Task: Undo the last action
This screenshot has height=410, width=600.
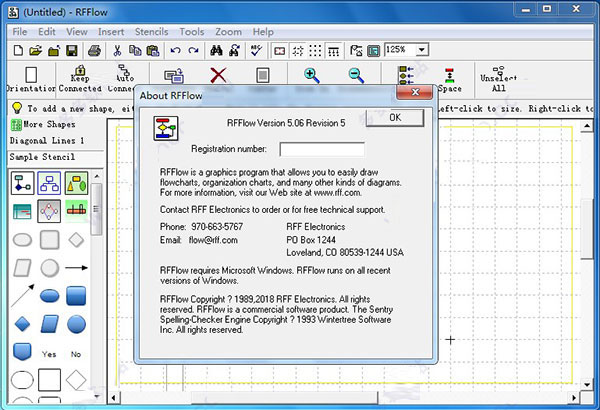Action: tap(176, 50)
